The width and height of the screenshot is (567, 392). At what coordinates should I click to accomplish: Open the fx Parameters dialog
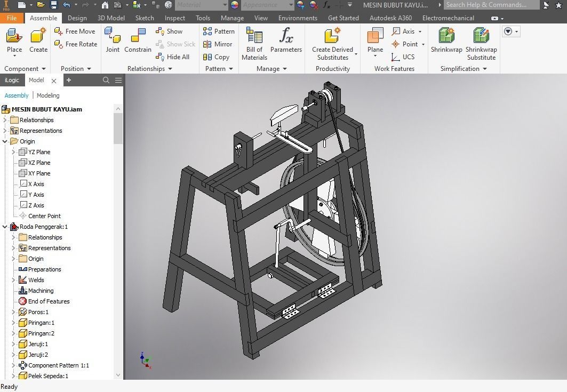tap(286, 40)
